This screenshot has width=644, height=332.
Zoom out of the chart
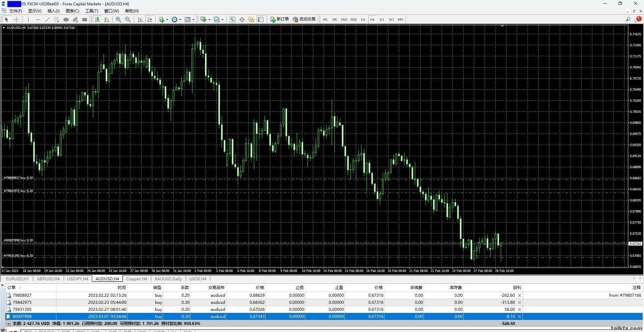point(128,19)
